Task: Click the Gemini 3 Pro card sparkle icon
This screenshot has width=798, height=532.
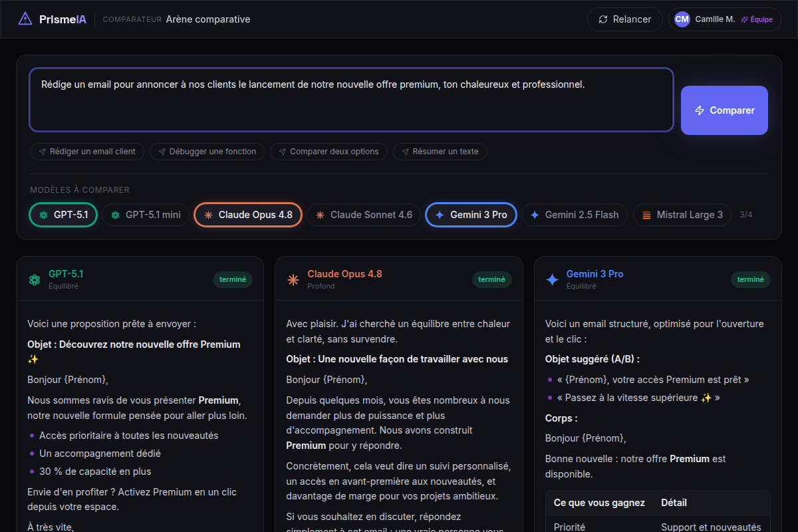Action: (552, 280)
